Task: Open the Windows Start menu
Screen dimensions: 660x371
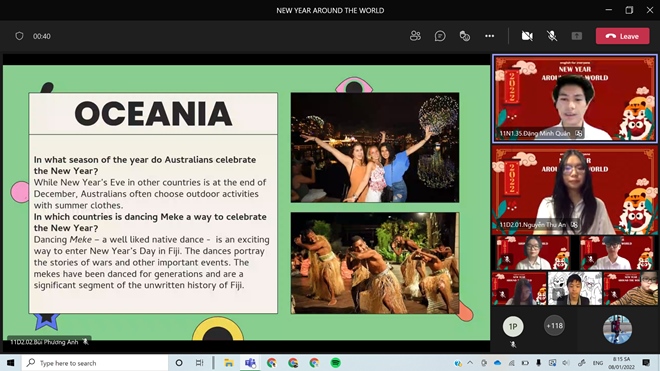Action: tap(11, 363)
